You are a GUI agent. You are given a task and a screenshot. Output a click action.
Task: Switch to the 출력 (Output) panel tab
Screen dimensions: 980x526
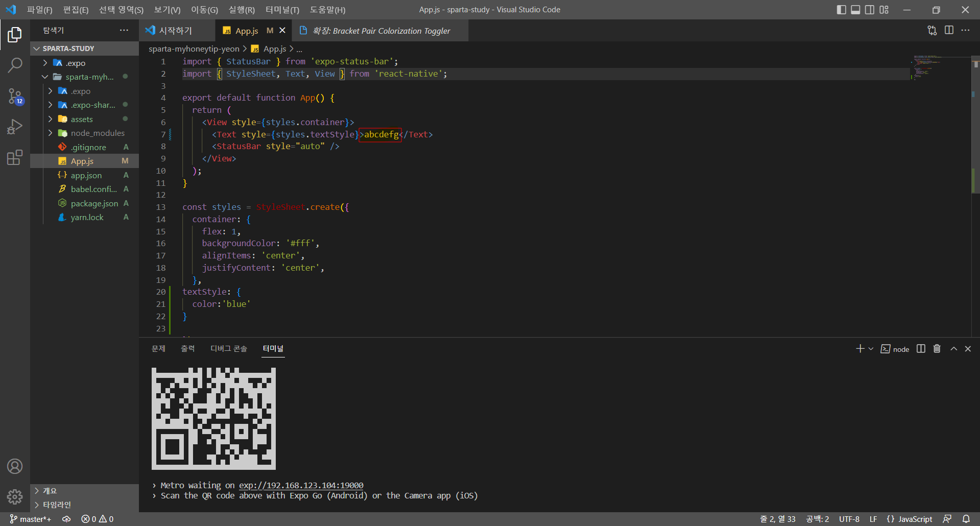pyautogui.click(x=187, y=348)
